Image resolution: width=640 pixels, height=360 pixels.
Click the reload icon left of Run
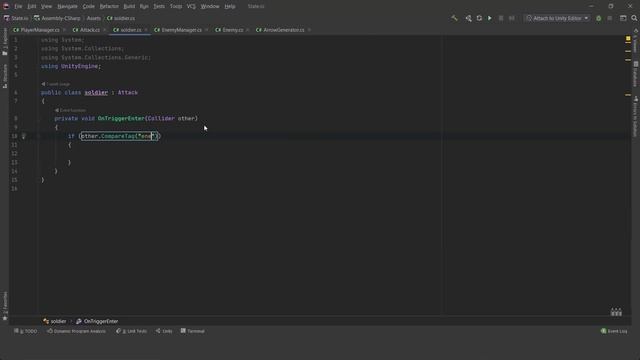tap(479, 18)
